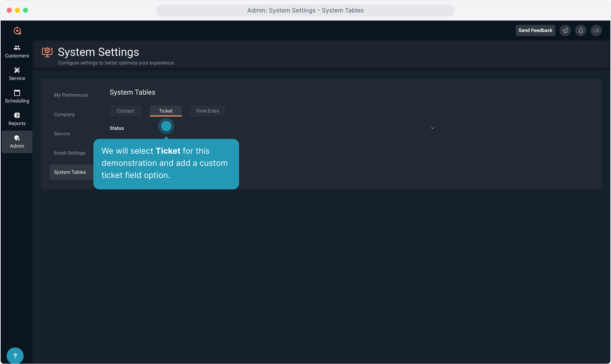This screenshot has width=611, height=364.
Task: Open Customers from the left sidebar
Action: pyautogui.click(x=17, y=51)
